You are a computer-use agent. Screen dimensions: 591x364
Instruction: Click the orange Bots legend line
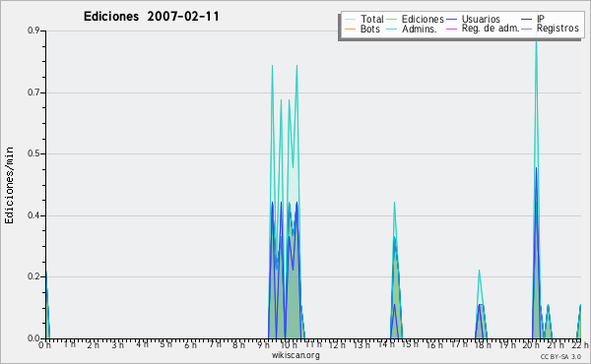pos(350,29)
